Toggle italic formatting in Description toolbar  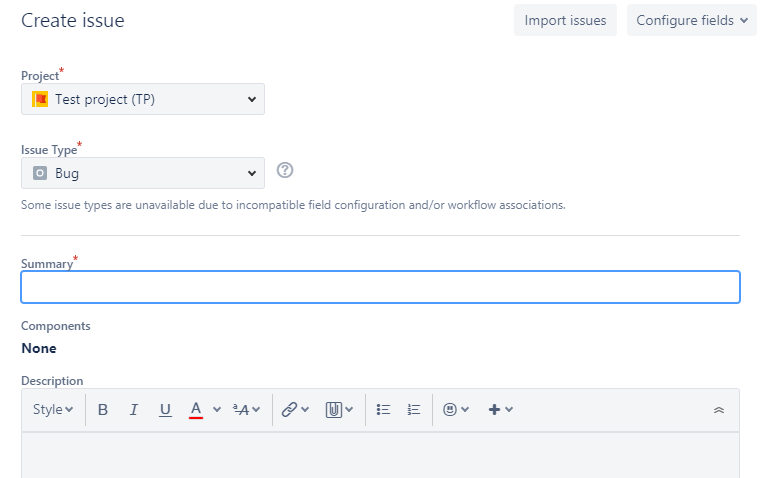point(134,410)
